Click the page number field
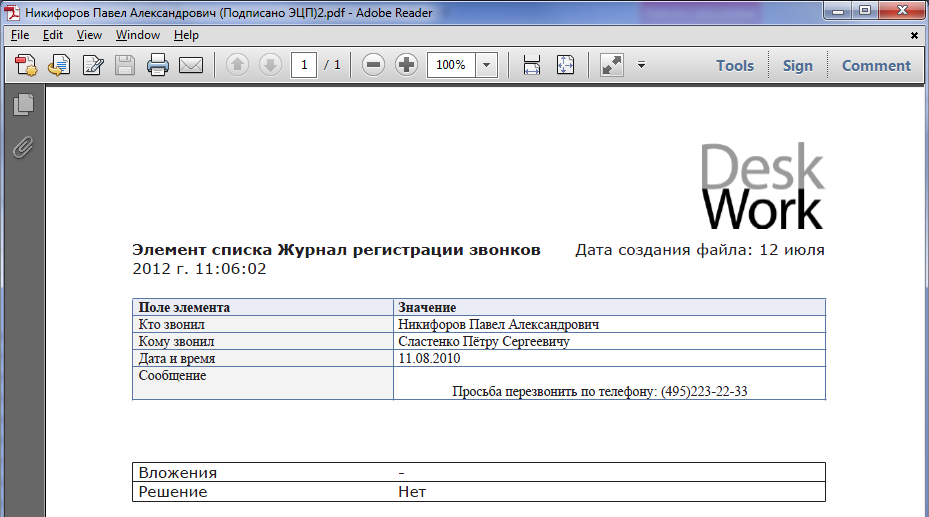The width and height of the screenshot is (929, 517). (304, 65)
